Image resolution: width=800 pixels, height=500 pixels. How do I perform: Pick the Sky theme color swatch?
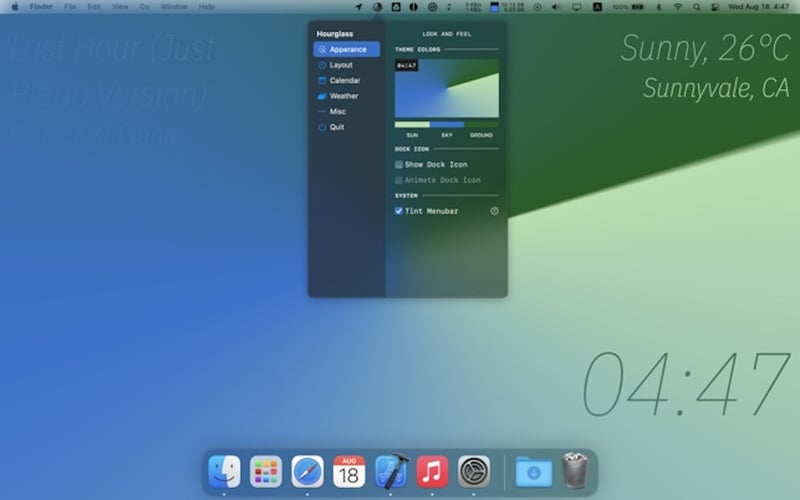point(447,124)
